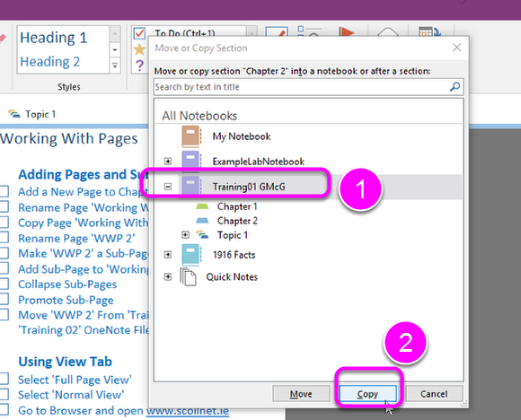Expand the ExampleLabNotebook tree node
The image size is (521, 420).
click(168, 162)
